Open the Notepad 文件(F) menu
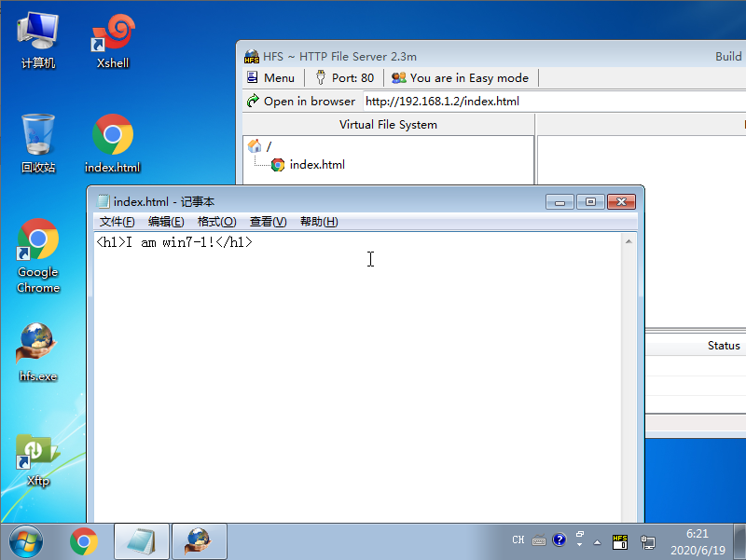 pyautogui.click(x=117, y=222)
